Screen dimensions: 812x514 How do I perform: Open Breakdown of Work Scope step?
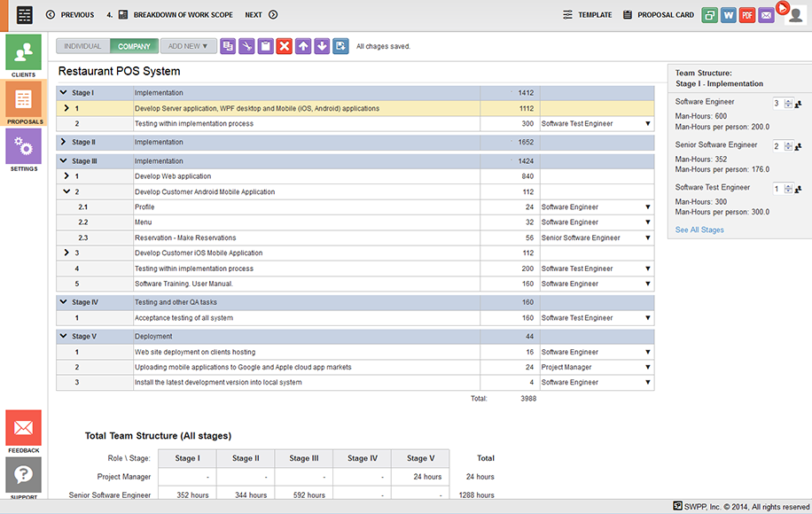point(175,15)
